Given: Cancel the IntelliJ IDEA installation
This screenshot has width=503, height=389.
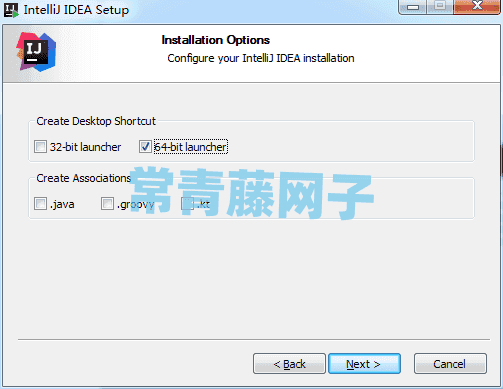Looking at the screenshot, I should tap(450, 364).
